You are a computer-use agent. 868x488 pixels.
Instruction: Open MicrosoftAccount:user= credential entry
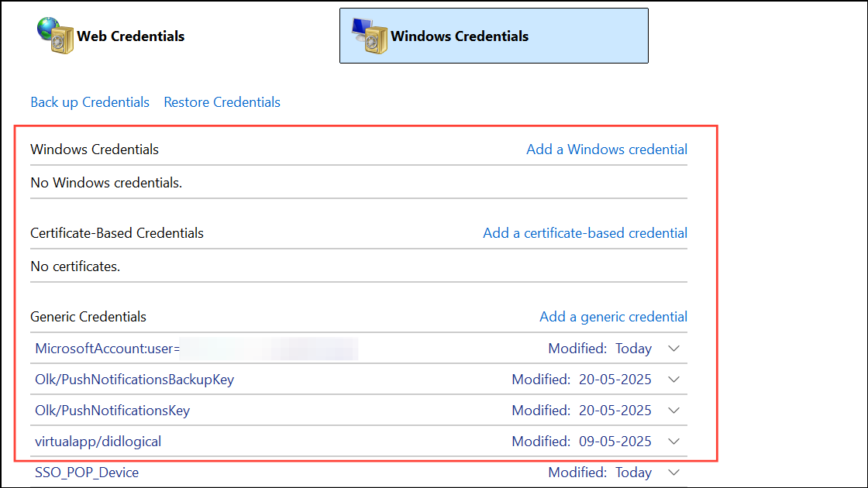pyautogui.click(x=359, y=349)
